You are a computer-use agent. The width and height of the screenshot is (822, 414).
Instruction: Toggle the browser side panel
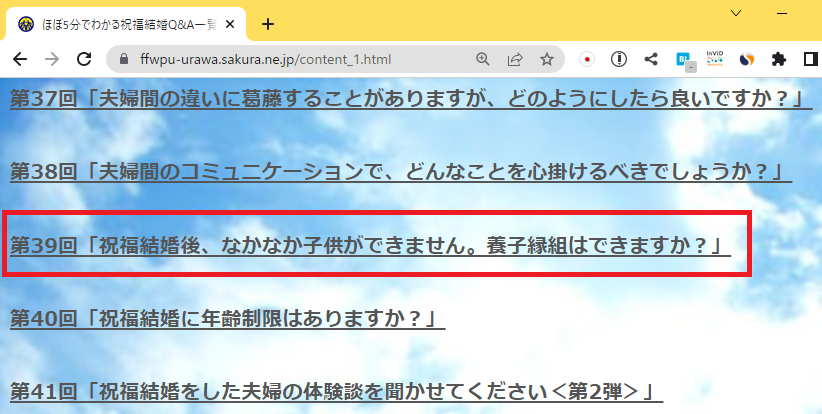(811, 59)
